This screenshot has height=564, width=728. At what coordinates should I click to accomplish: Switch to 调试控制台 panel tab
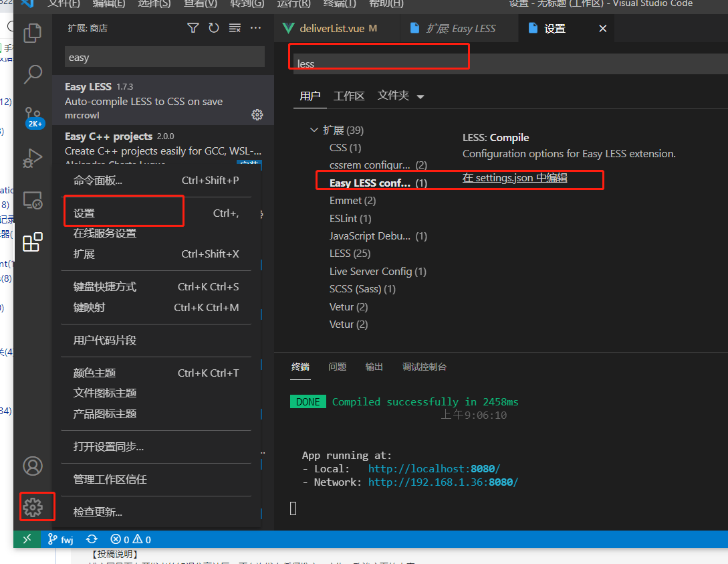coord(424,367)
